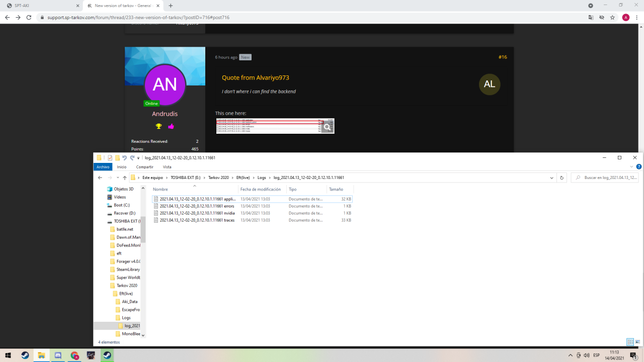Open the highlighted Steam window taskbar icon
The width and height of the screenshot is (644, 362).
107,355
